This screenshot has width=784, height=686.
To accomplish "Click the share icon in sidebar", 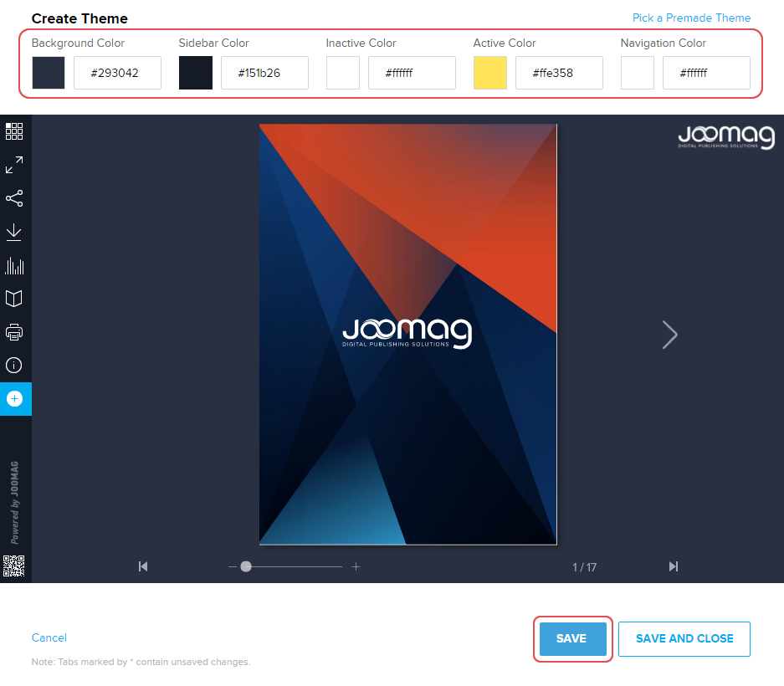I will pos(14,198).
